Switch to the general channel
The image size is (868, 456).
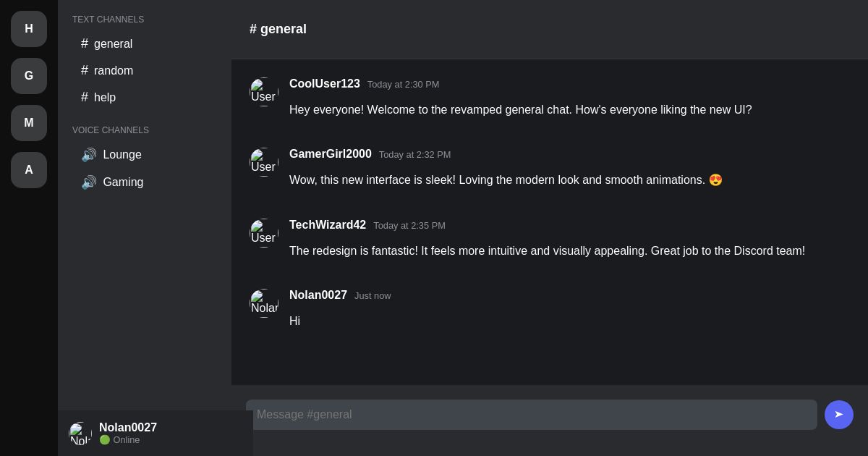113,43
